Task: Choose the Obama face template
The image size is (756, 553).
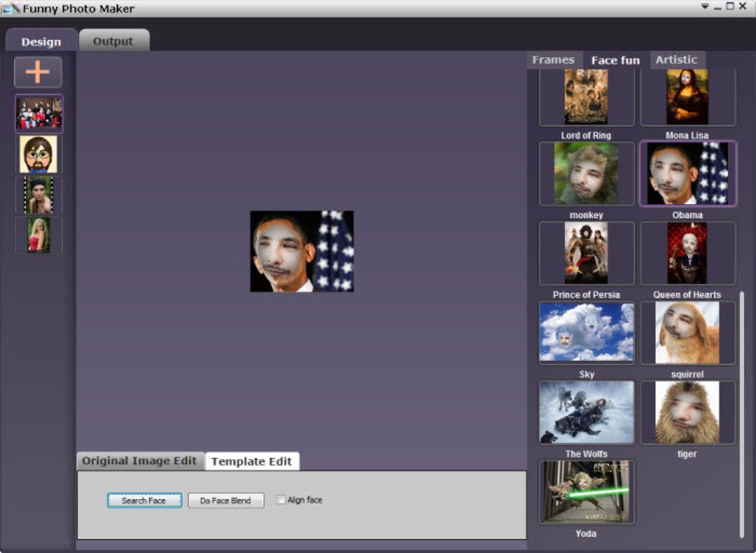Action: pyautogui.click(x=688, y=173)
